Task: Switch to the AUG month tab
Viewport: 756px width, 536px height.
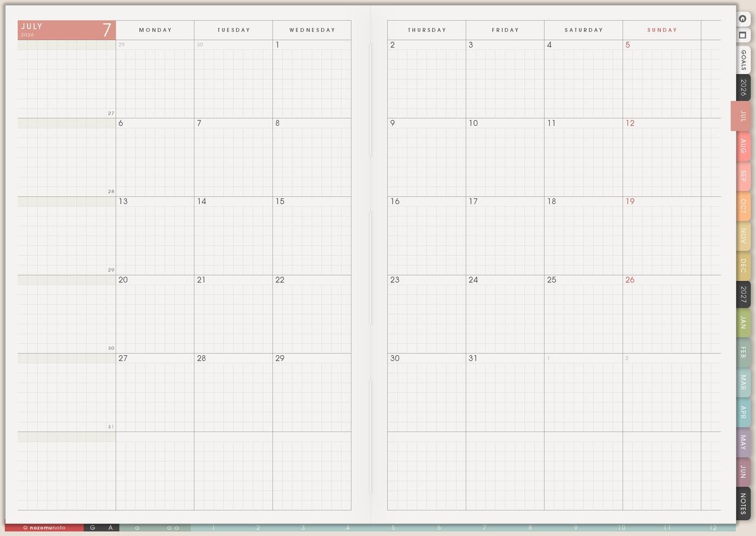Action: point(744,146)
